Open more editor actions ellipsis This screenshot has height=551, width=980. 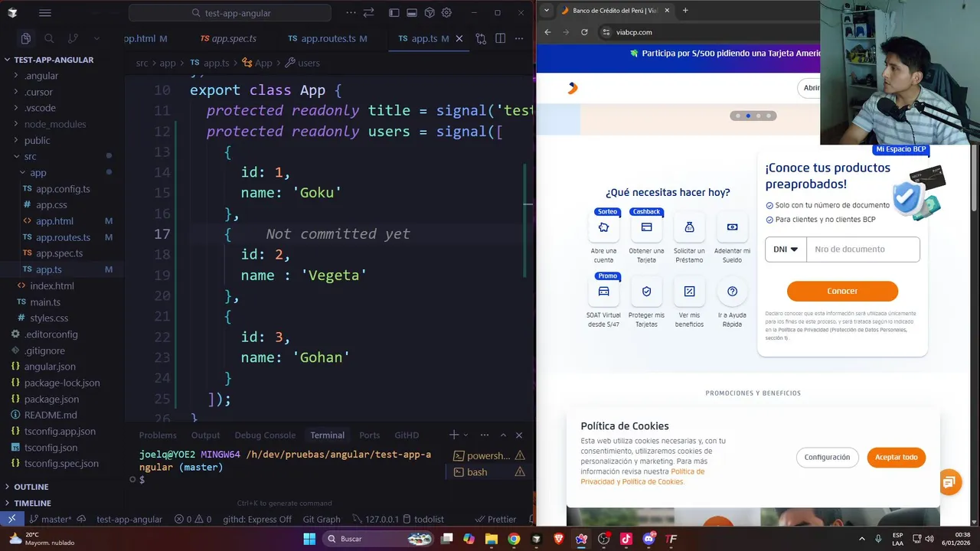coord(520,38)
